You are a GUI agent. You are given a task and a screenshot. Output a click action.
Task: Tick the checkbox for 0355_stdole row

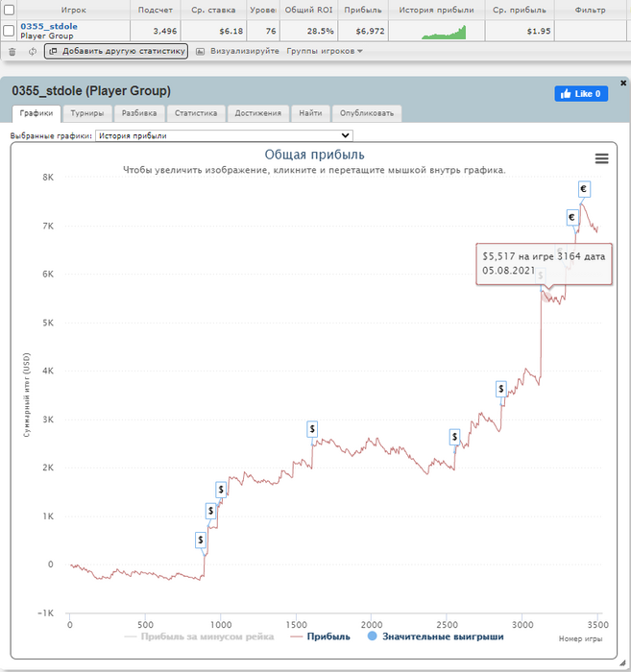[x=9, y=31]
